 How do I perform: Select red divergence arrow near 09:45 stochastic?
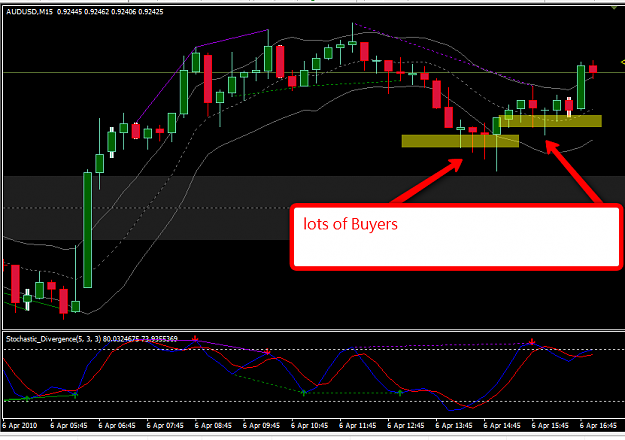click(x=267, y=352)
